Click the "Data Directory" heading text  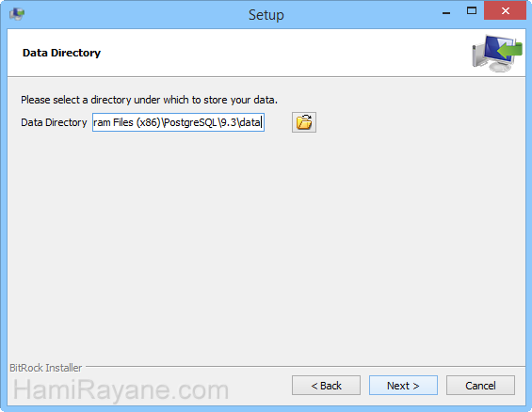[x=61, y=53]
